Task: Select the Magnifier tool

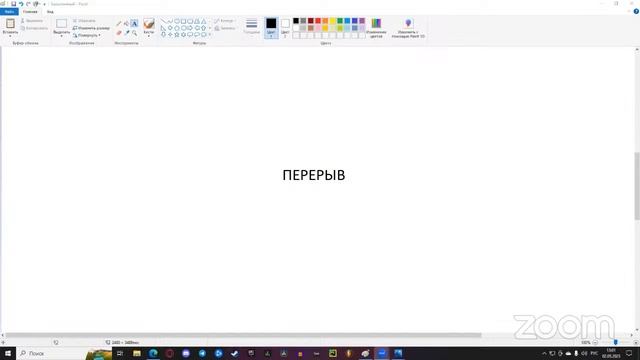Action: (x=134, y=33)
